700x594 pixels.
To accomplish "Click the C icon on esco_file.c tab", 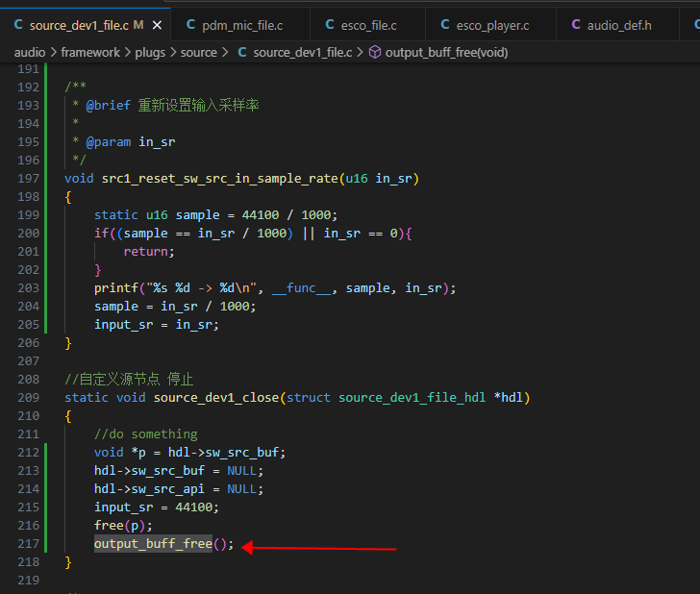I will click(x=330, y=25).
